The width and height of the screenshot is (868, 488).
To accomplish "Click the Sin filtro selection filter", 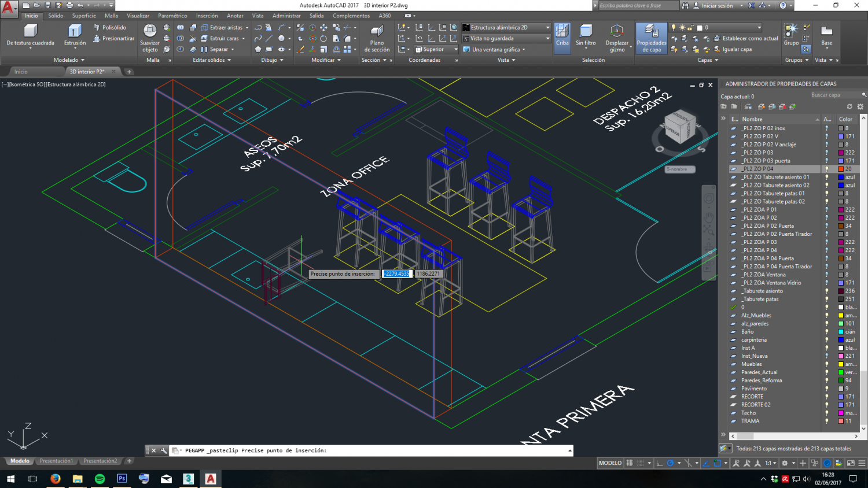I will [x=586, y=35].
